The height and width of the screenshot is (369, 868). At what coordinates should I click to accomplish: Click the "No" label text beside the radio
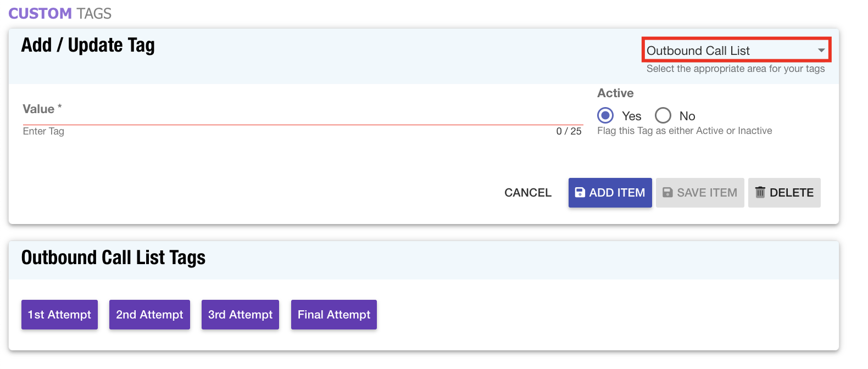[687, 116]
